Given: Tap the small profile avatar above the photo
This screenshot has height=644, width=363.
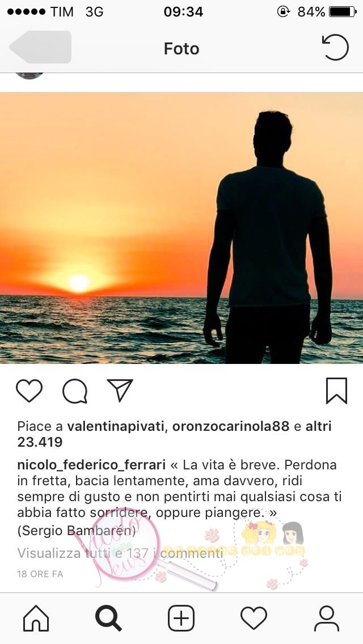Looking at the screenshot, I should [x=29, y=75].
